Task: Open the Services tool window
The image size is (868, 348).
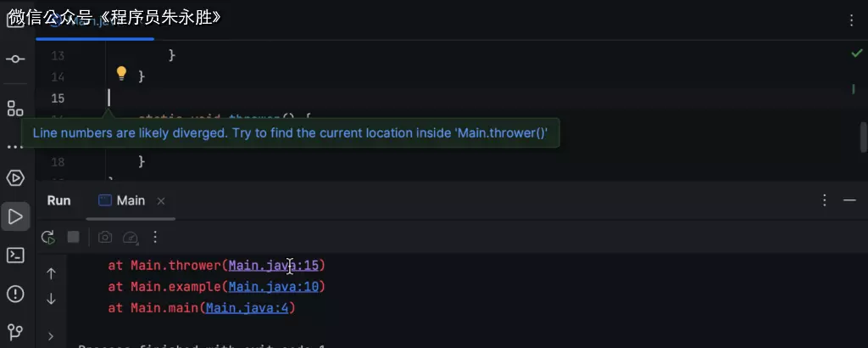Action: point(15,178)
